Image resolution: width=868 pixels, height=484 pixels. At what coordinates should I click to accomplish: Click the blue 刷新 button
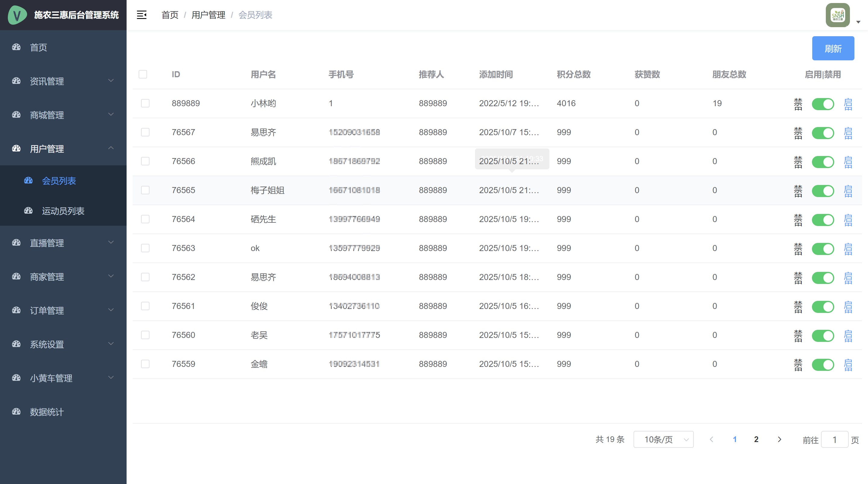833,49
